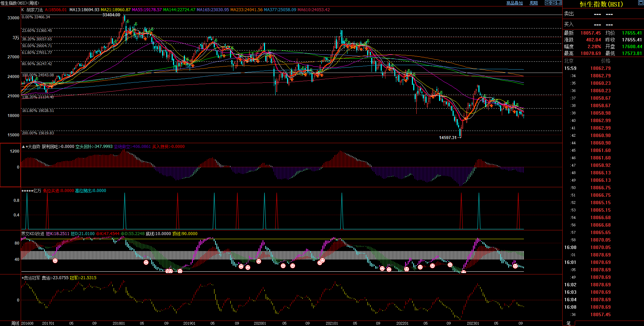Select the 界文KDJ改进 indicator title
The height and width of the screenshot is (326, 644).
click(33, 234)
